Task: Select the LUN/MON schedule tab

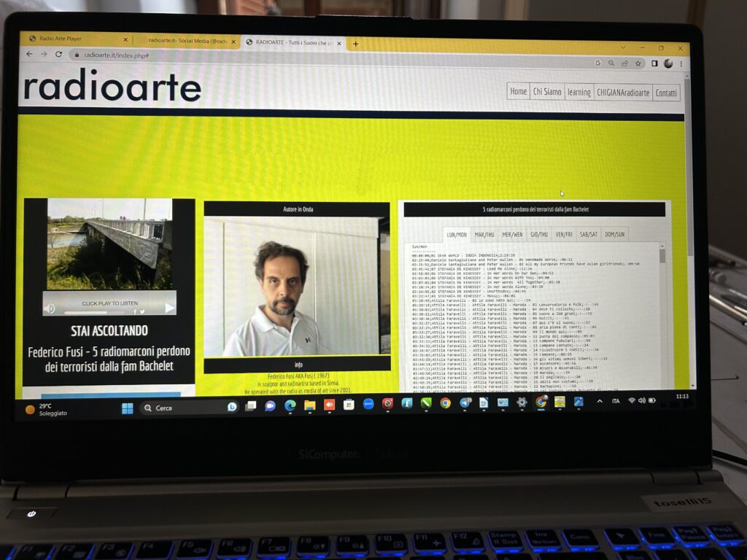Action: (457, 234)
